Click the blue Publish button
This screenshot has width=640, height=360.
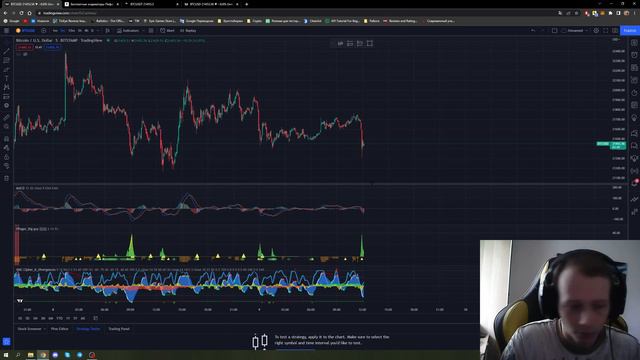(x=630, y=31)
